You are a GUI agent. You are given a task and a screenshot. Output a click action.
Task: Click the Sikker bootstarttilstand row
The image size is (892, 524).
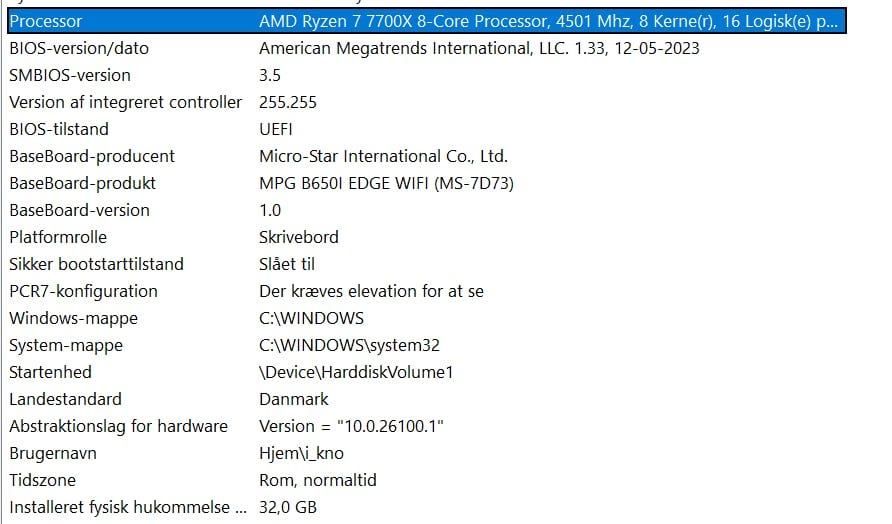96,264
